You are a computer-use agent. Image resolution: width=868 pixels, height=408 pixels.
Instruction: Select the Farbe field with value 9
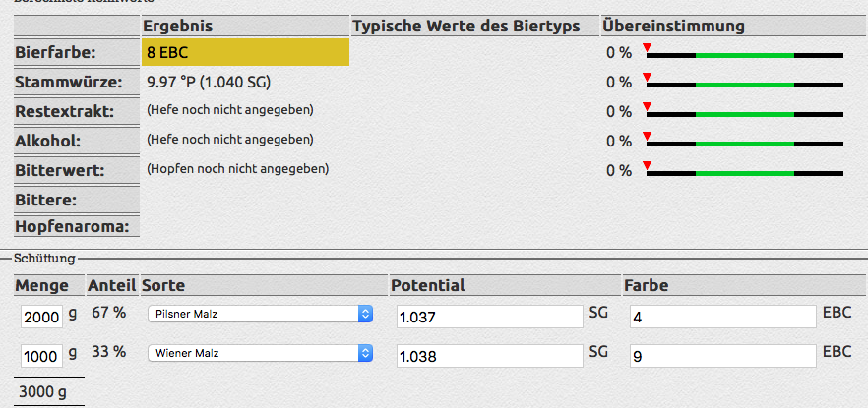[721, 354]
